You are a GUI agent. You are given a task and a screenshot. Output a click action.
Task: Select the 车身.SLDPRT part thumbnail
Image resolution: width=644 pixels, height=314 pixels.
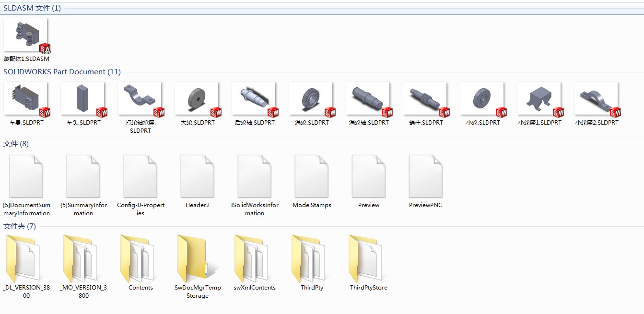pos(26,99)
